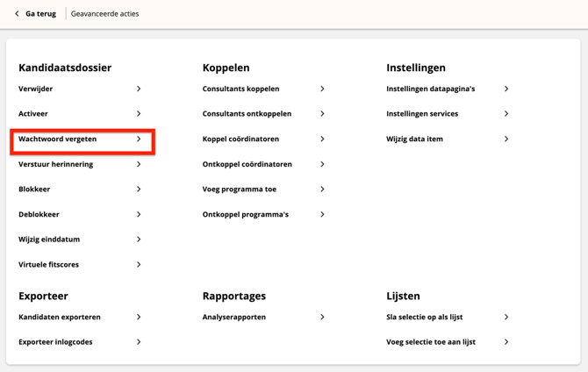Click the chevron next to Analyserapporten
588x372 pixels.
pyautogui.click(x=322, y=317)
